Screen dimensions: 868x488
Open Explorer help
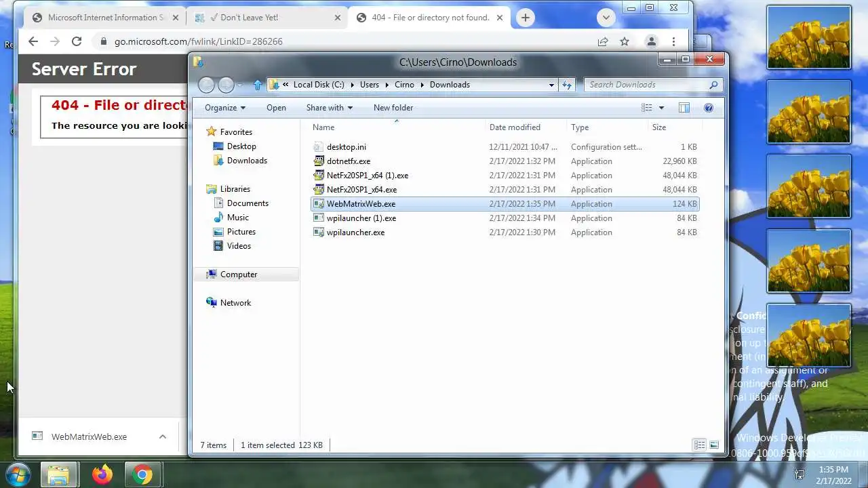709,108
